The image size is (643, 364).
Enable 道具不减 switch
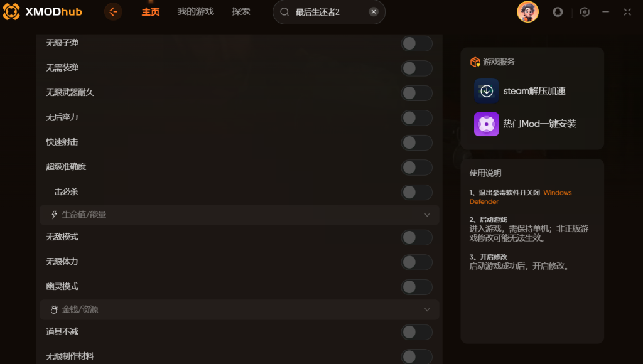(416, 332)
